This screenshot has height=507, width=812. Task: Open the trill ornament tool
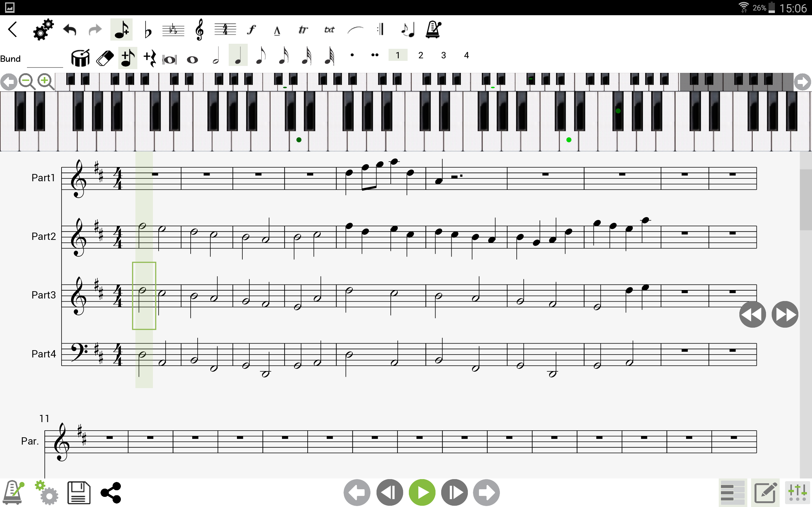[303, 30]
